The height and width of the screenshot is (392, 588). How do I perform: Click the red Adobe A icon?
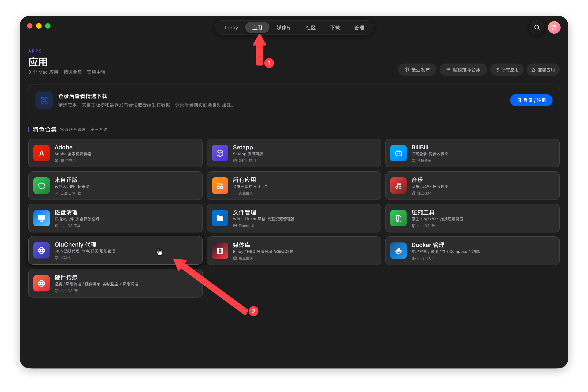point(42,153)
